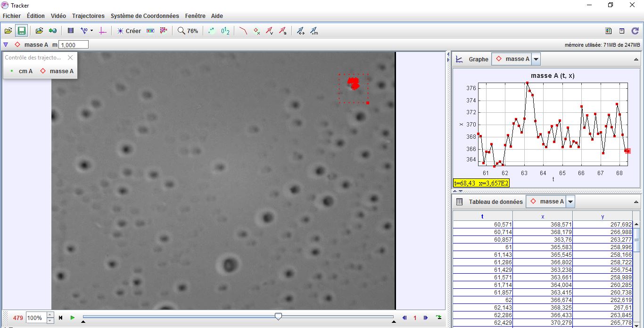
Task: Open the Système de Coordonnées menu
Action: [145, 16]
